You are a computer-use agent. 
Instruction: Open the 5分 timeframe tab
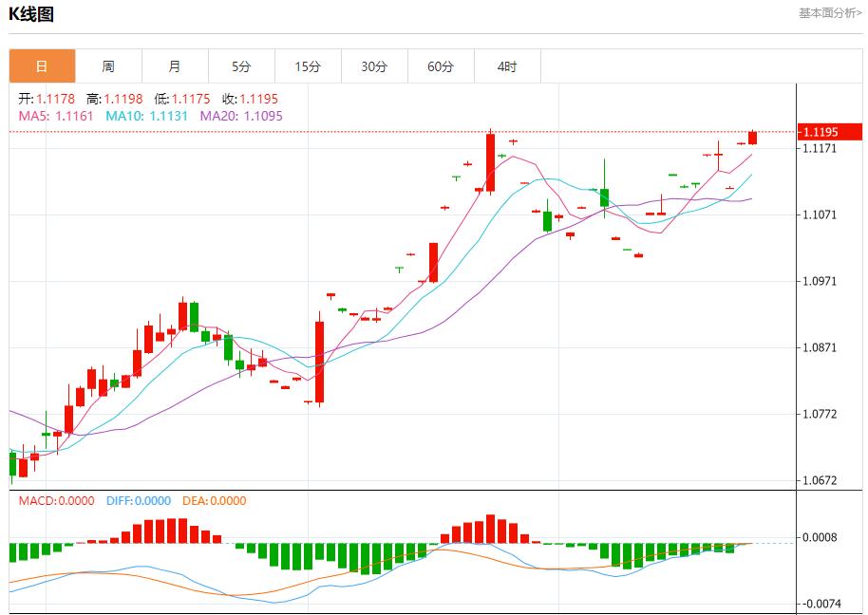click(x=241, y=66)
